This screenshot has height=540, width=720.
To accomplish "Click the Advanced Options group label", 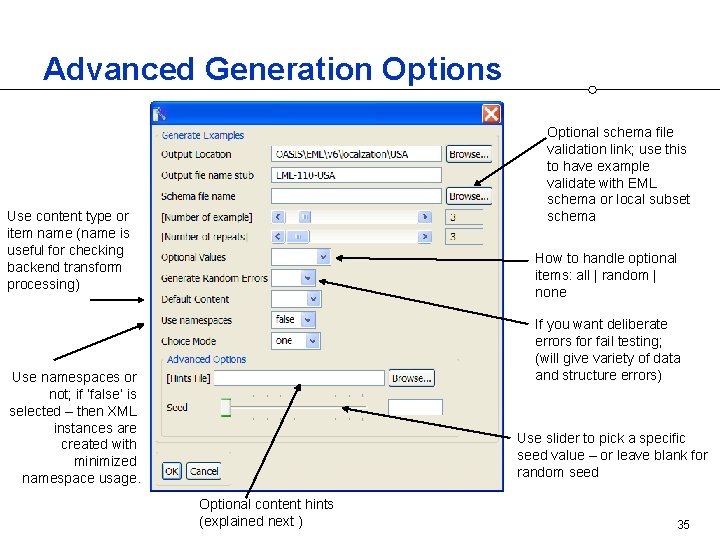I will 206,359.
